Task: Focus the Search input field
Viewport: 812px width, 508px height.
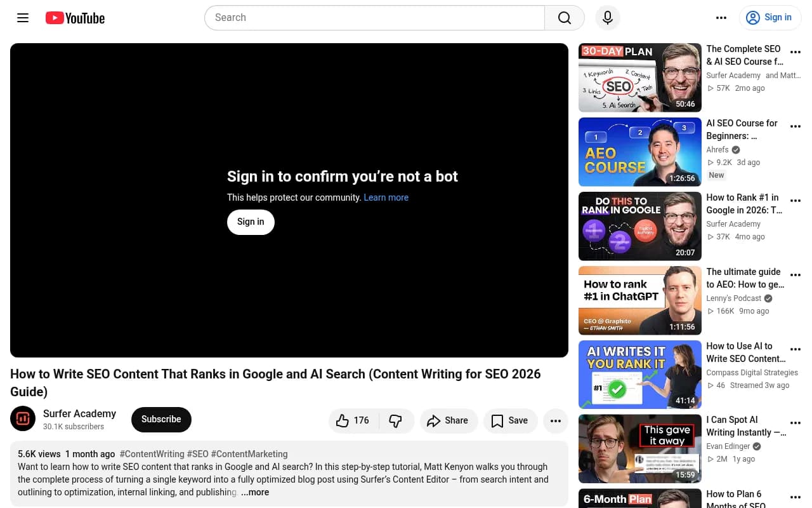Action: click(x=374, y=18)
